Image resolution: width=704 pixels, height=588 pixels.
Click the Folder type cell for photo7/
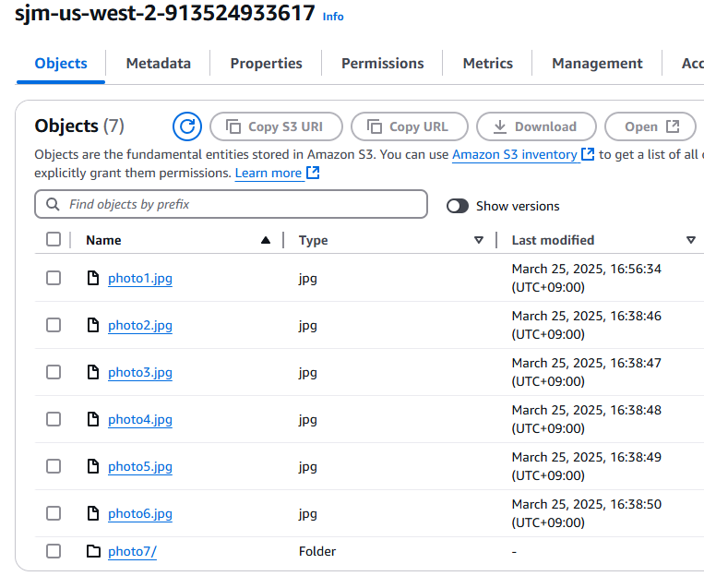317,551
